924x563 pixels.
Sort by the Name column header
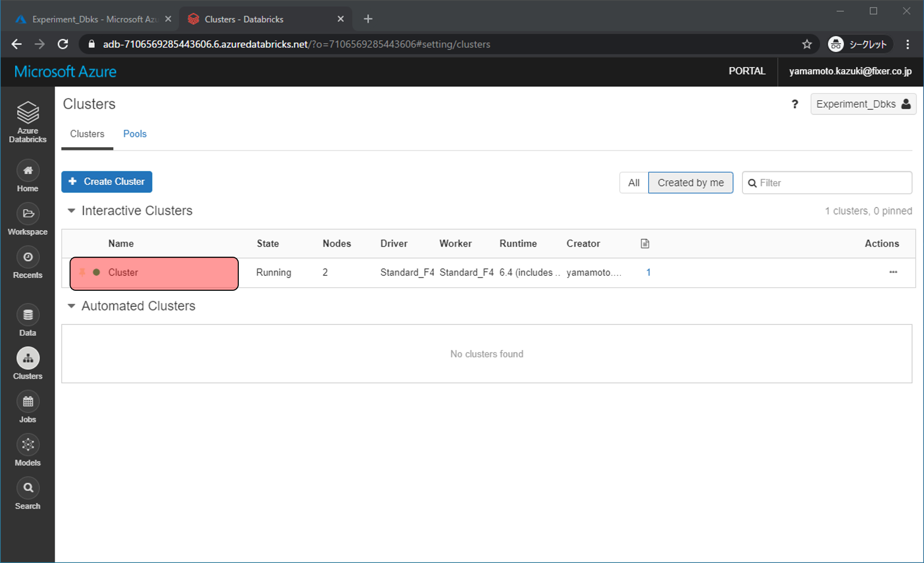(121, 244)
